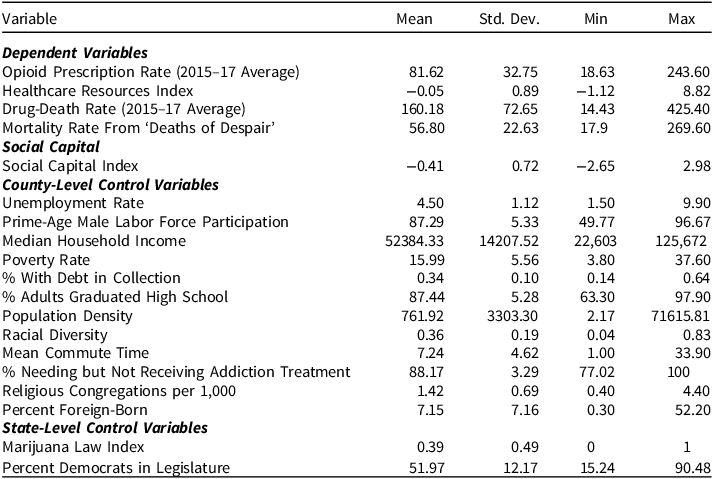Viewport: 713px width, 479px height.
Task: Click the Opioid Prescription Rate row label
Action: [151, 72]
